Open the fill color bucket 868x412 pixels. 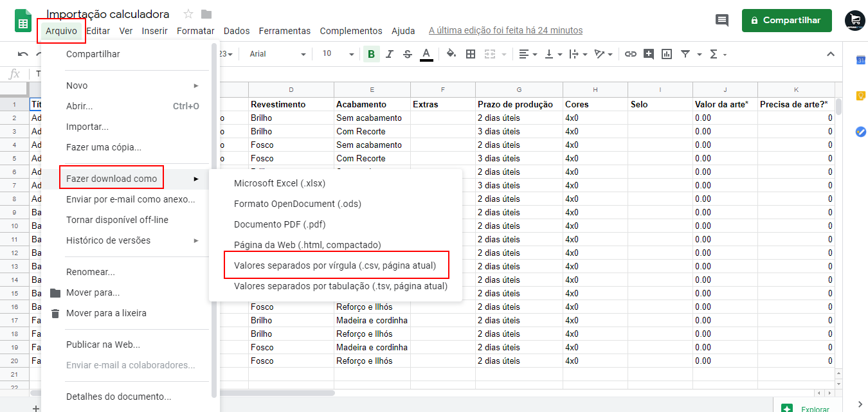point(451,54)
